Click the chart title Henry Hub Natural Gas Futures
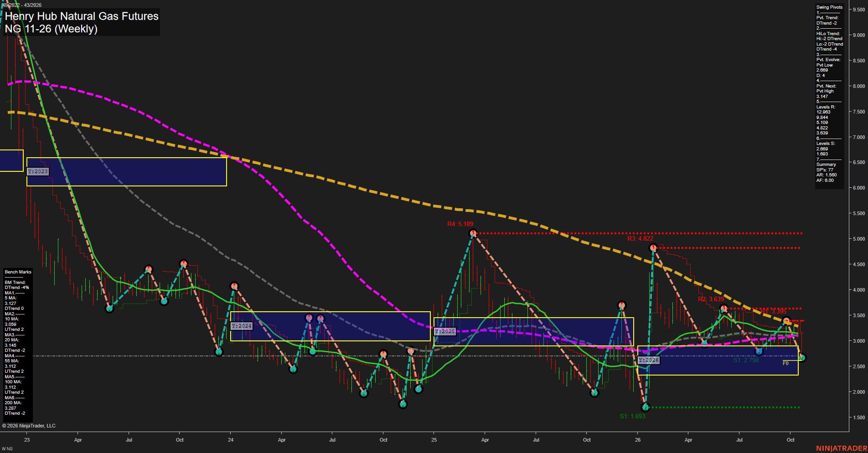The width and height of the screenshot is (868, 453). pos(82,16)
